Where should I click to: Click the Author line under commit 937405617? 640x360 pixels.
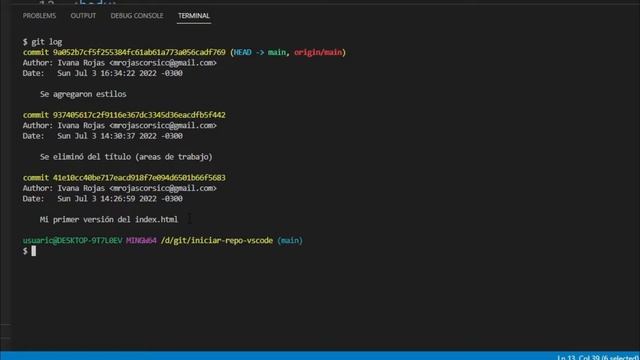click(x=120, y=126)
